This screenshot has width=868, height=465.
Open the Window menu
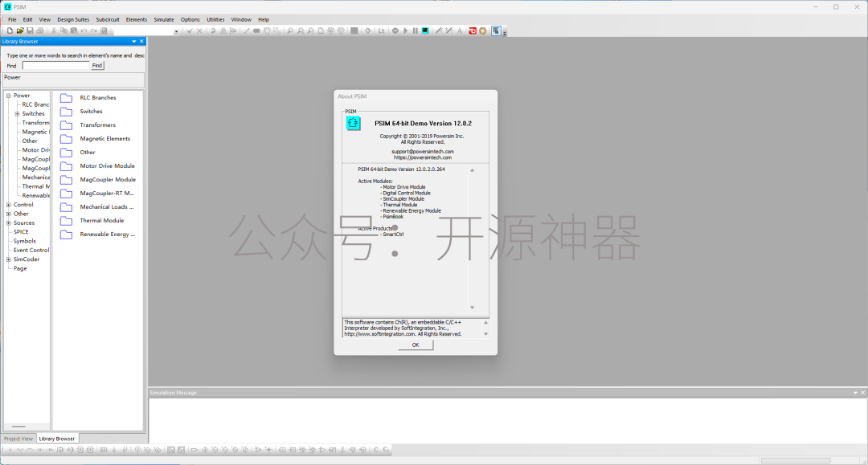pos(241,19)
